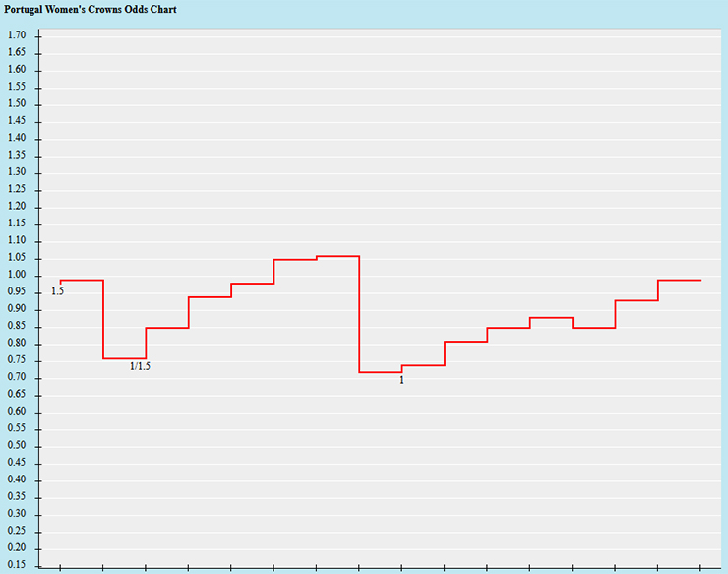728x574 pixels.
Task: Select the 1.35 y-axis label
Action: 17,155
